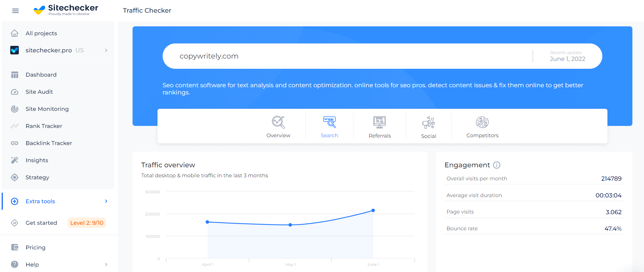Switch to the Referrals tab
Image resolution: width=644 pixels, height=272 pixels.
(x=380, y=127)
